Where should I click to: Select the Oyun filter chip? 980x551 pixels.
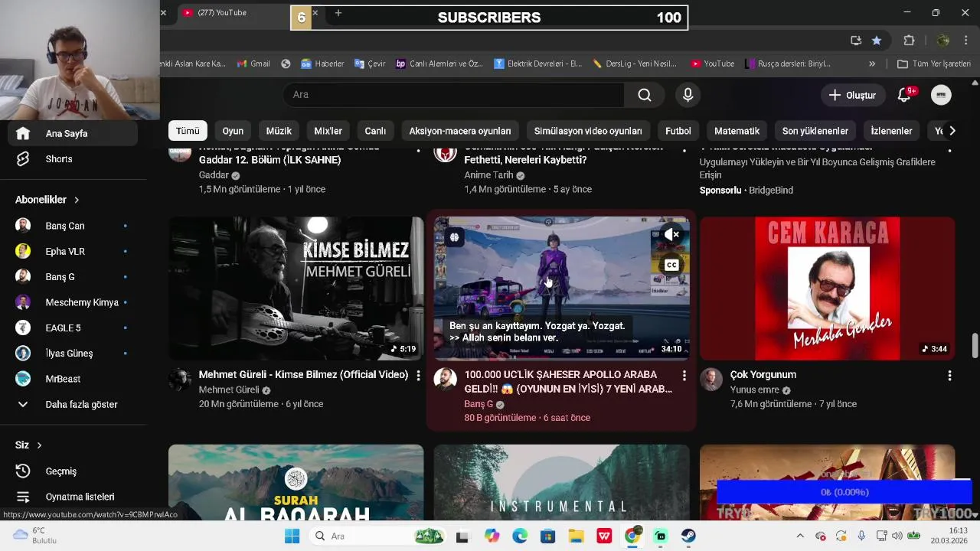pyautogui.click(x=233, y=131)
